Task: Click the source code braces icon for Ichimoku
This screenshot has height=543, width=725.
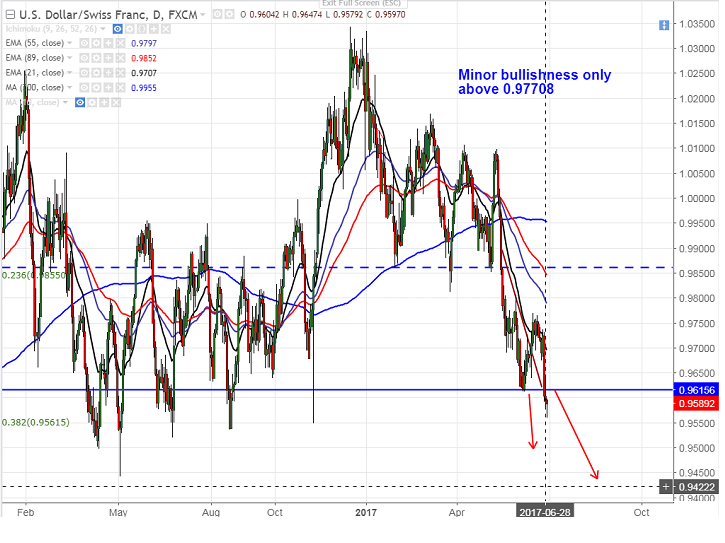Action: pos(141,29)
